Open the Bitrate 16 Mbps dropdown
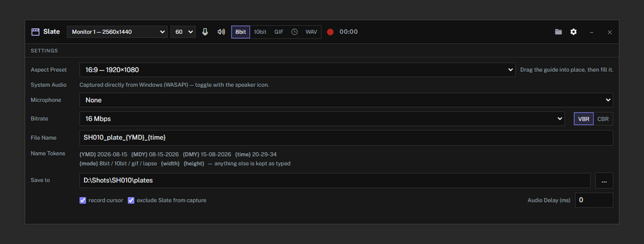This screenshot has height=244, width=644. pos(322,119)
